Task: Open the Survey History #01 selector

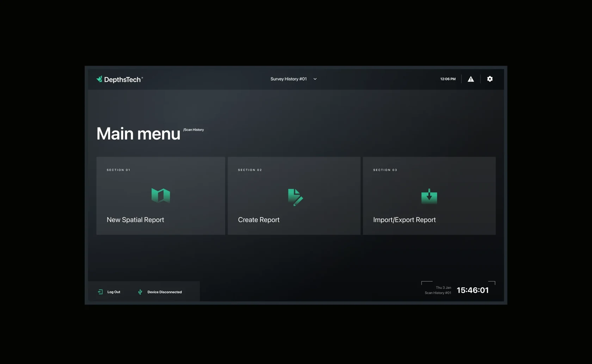Action: (294, 79)
